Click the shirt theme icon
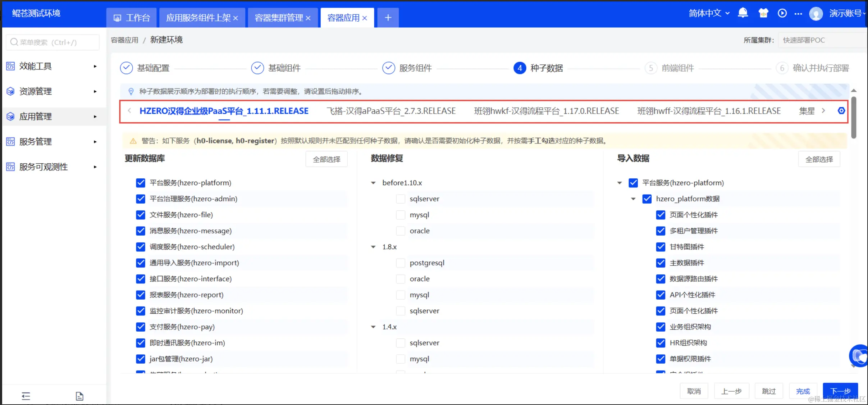The height and width of the screenshot is (405, 868). 763,13
